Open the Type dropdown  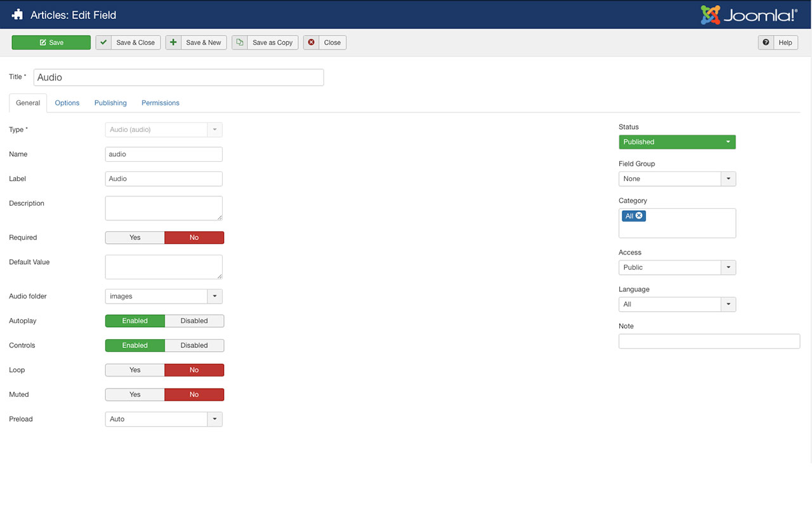[x=164, y=130]
